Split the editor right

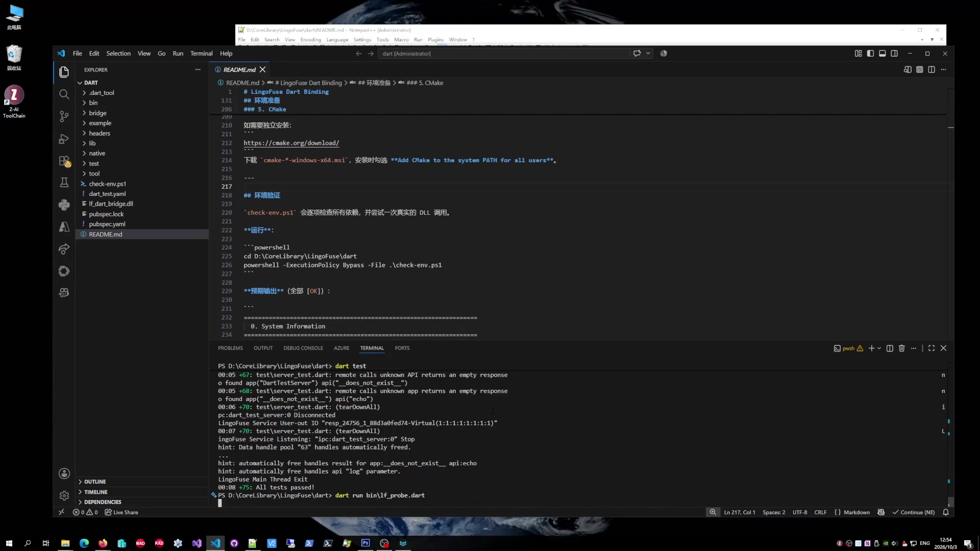click(932, 69)
